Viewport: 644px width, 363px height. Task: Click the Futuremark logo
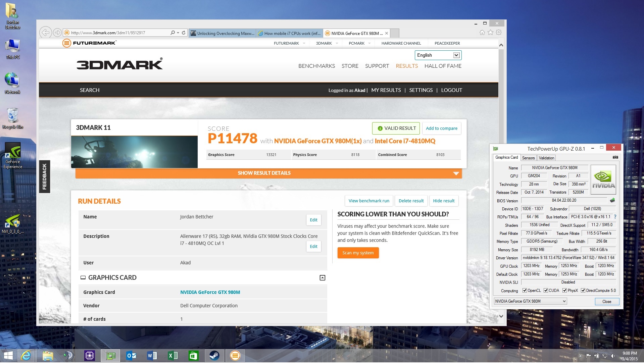(x=89, y=43)
